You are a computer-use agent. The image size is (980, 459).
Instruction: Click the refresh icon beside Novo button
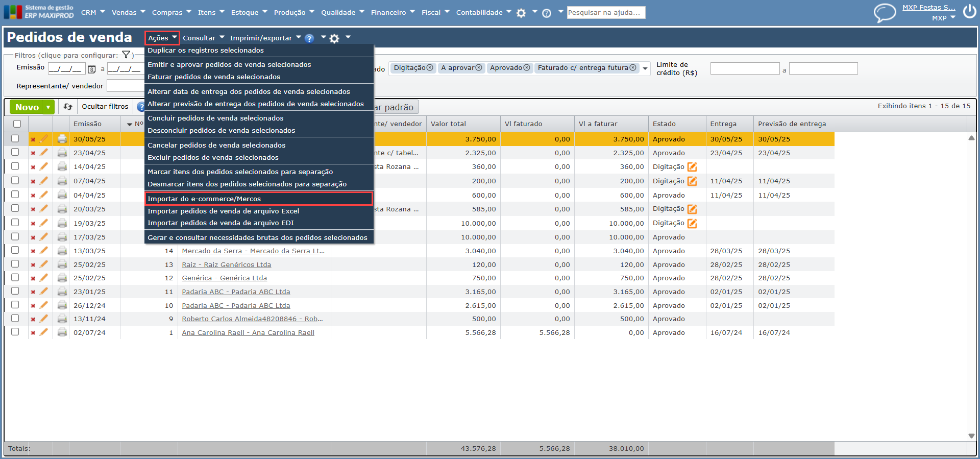[68, 107]
